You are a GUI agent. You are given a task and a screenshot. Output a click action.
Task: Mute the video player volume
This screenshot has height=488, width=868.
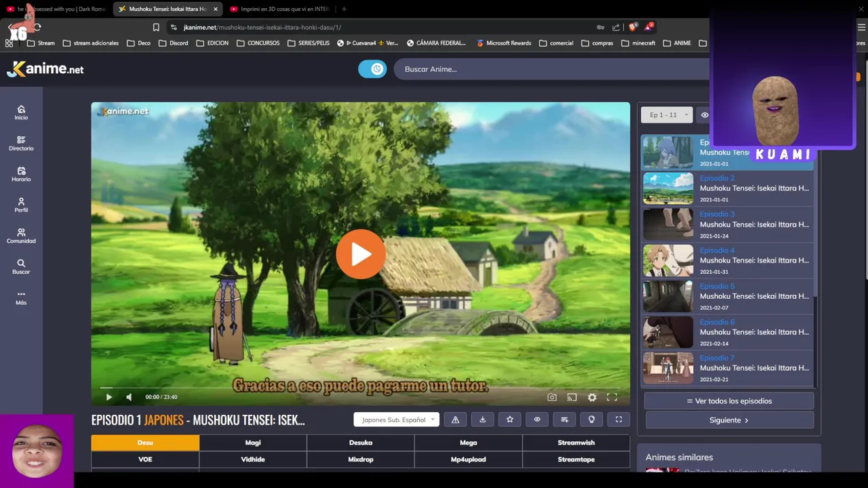129,397
